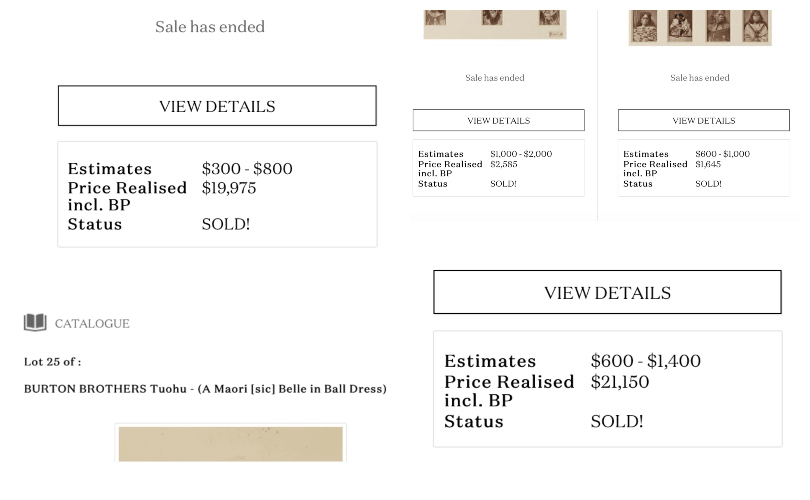Click the large "Sale has ended" notice
810x500 pixels.
pos(210,27)
